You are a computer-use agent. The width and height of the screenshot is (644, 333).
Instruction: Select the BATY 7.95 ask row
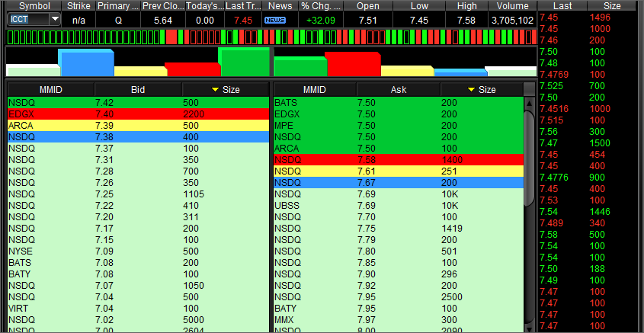399,308
